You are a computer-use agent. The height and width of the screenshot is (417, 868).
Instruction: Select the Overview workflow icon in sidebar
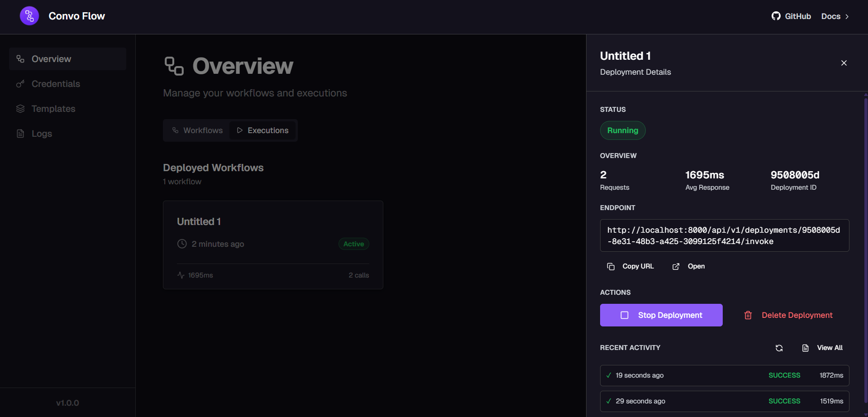click(19, 59)
